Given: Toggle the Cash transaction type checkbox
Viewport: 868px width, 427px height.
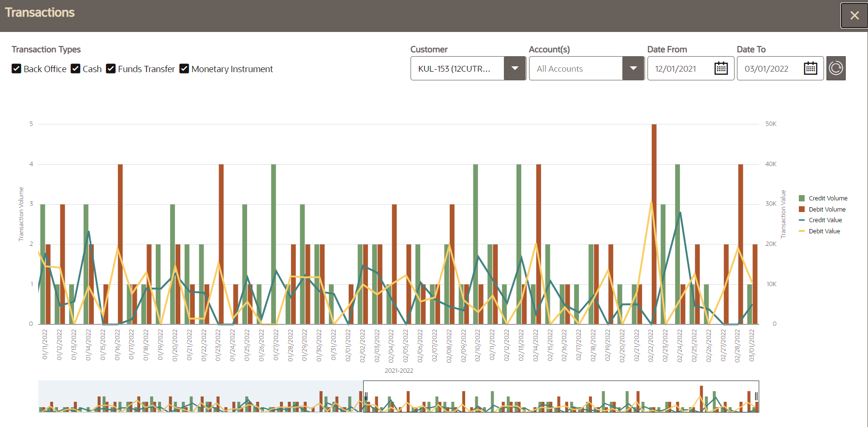Looking at the screenshot, I should coord(75,69).
